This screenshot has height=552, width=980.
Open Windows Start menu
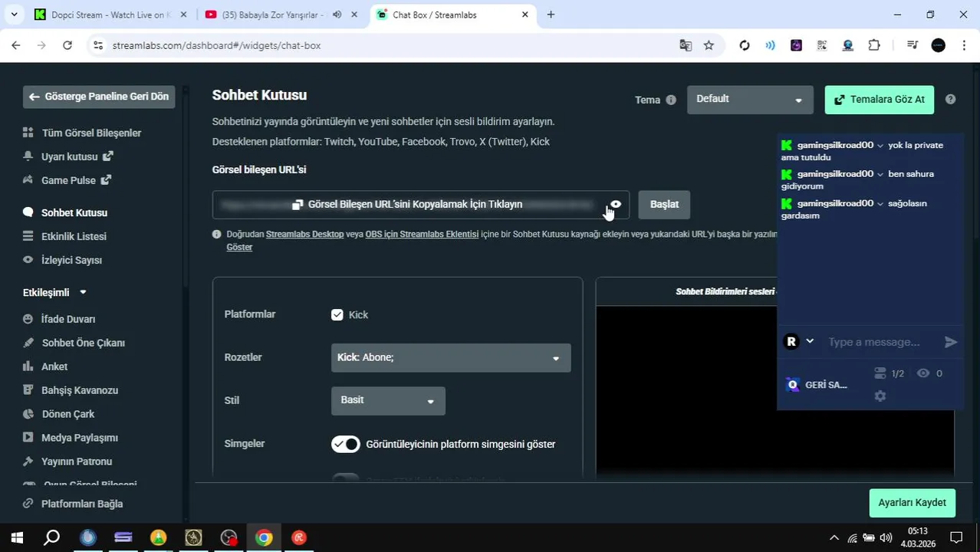pos(16,537)
